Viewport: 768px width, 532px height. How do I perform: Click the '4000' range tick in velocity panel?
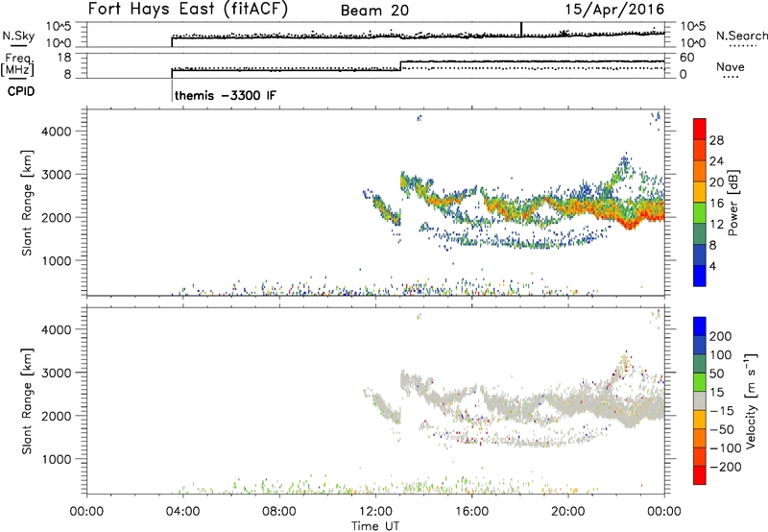56,329
